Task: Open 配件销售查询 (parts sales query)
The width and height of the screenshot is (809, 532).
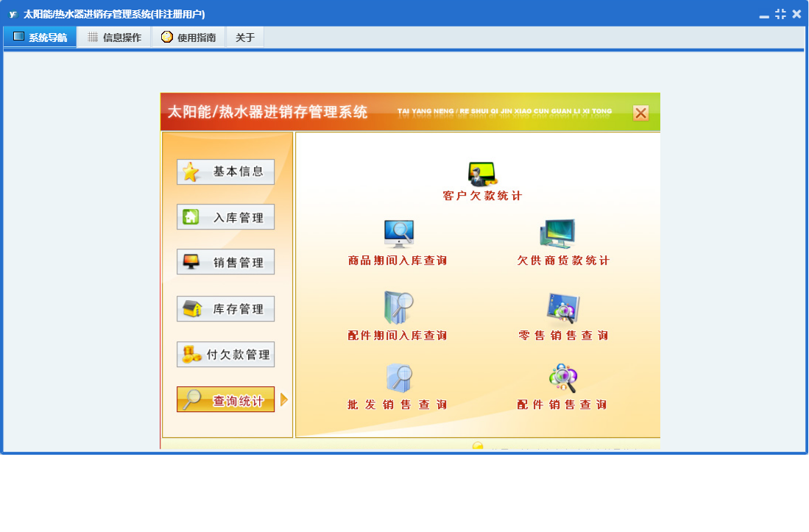Action: click(x=561, y=377)
